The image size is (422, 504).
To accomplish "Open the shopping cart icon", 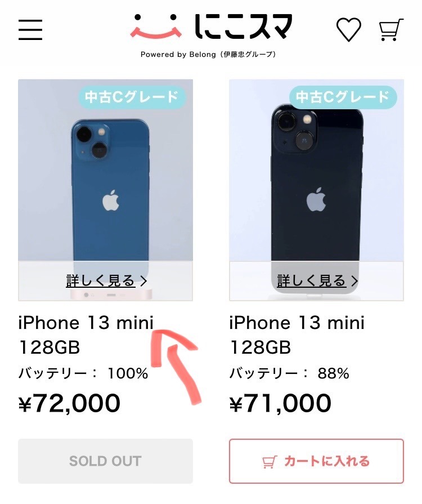I will (x=391, y=30).
